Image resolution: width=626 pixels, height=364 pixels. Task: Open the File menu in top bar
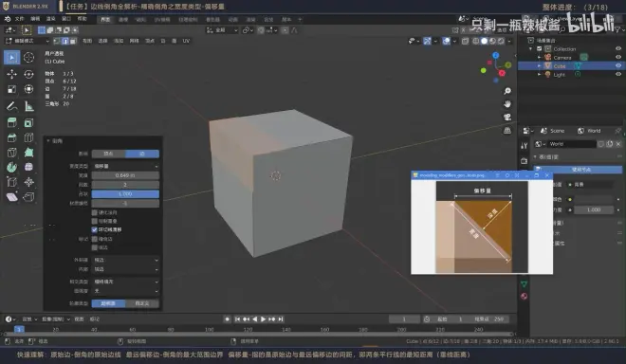(x=20, y=19)
